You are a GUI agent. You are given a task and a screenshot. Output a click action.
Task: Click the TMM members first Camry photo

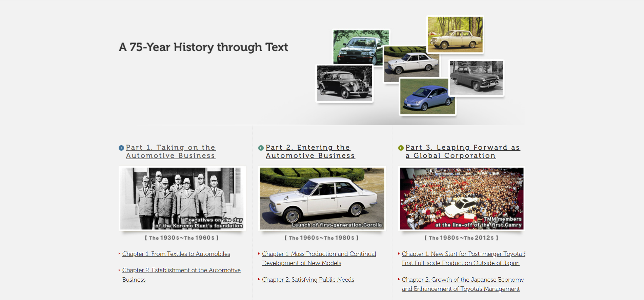pos(462,199)
